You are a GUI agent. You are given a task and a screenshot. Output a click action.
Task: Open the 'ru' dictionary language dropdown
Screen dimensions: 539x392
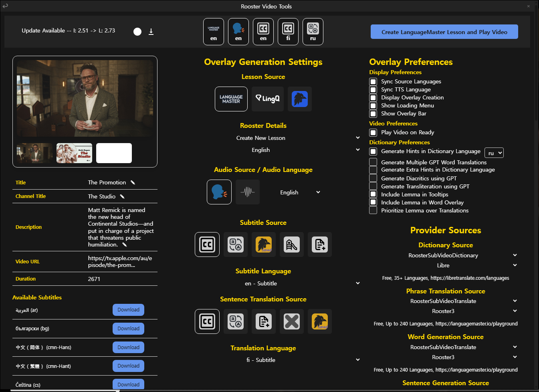click(x=494, y=153)
